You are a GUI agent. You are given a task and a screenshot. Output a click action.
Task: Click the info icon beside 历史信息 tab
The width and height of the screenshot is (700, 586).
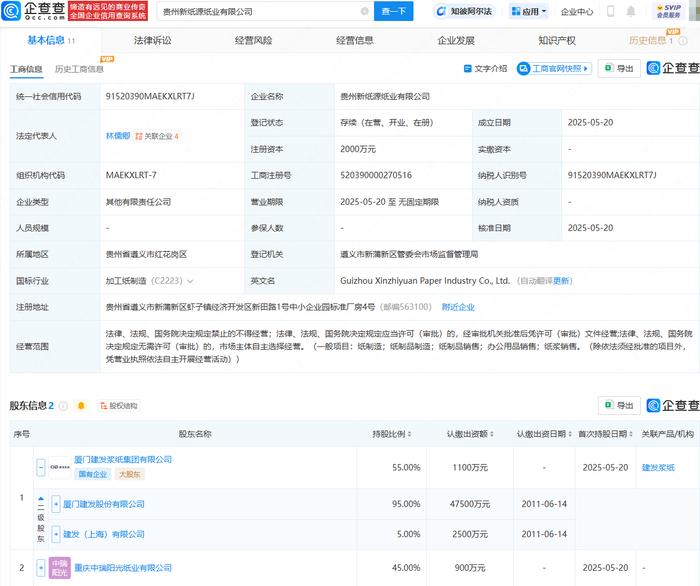683,41
